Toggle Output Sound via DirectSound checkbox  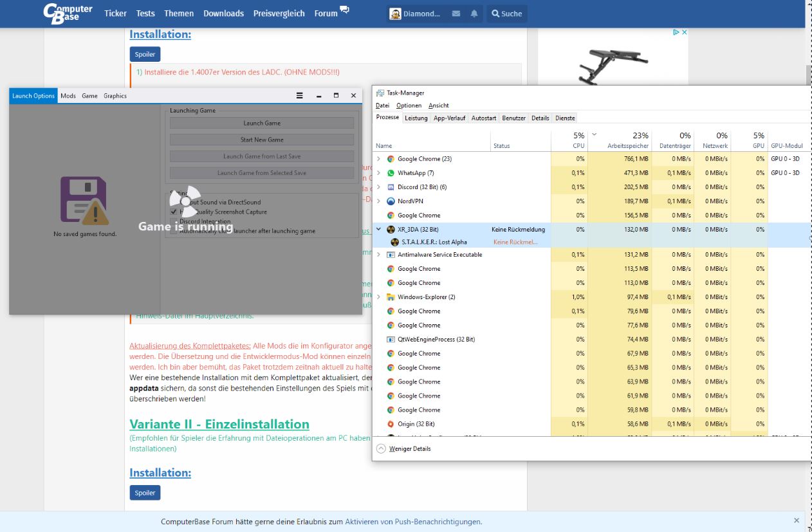pyautogui.click(x=174, y=202)
